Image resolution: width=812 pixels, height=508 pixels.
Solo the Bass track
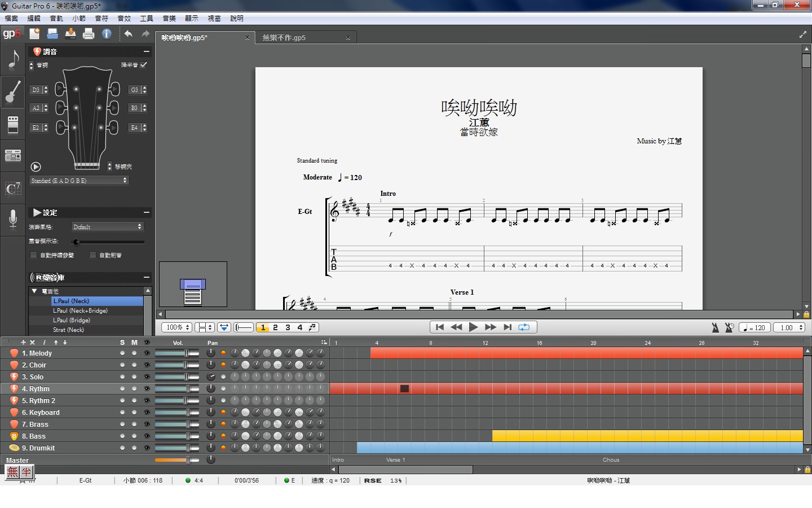tap(122, 436)
